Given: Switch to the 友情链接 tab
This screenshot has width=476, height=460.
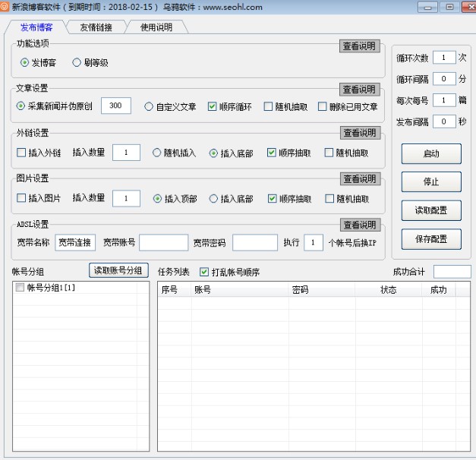Looking at the screenshot, I should 95,27.
